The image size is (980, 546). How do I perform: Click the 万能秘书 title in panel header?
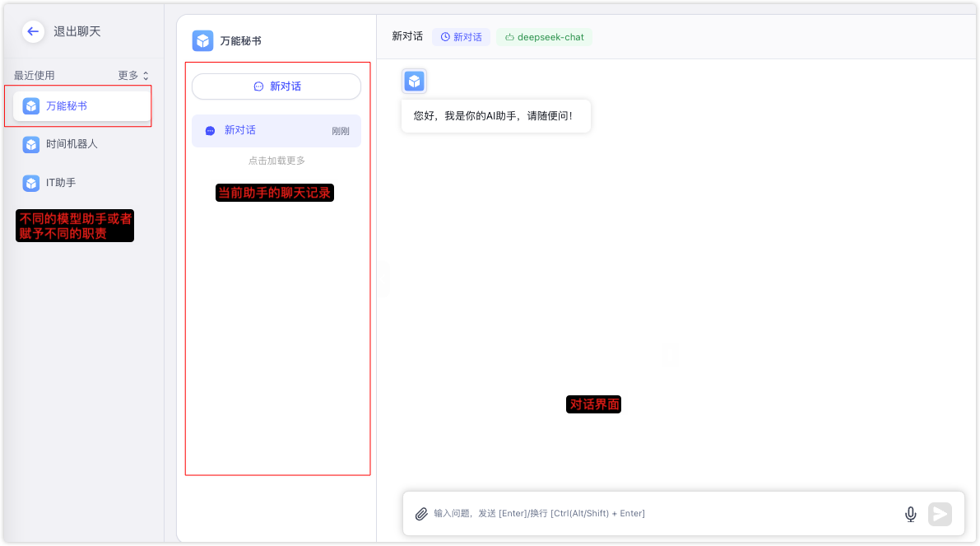click(x=240, y=41)
